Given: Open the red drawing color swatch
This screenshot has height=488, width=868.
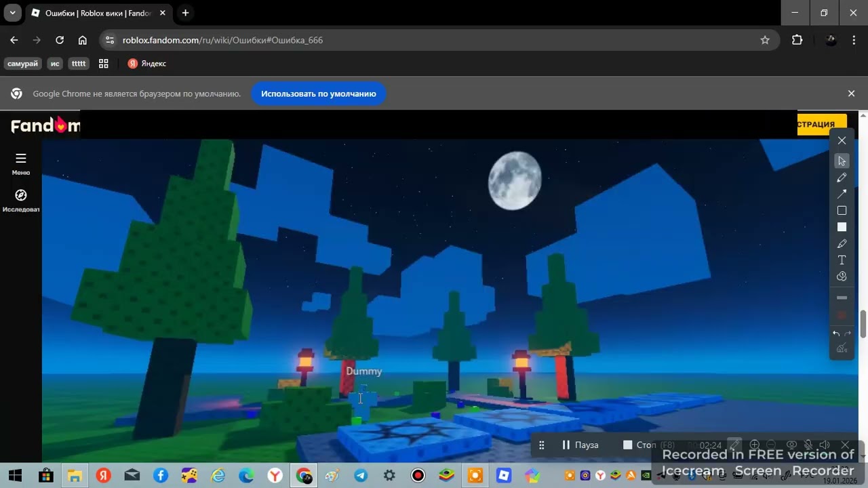Looking at the screenshot, I should 842,315.
